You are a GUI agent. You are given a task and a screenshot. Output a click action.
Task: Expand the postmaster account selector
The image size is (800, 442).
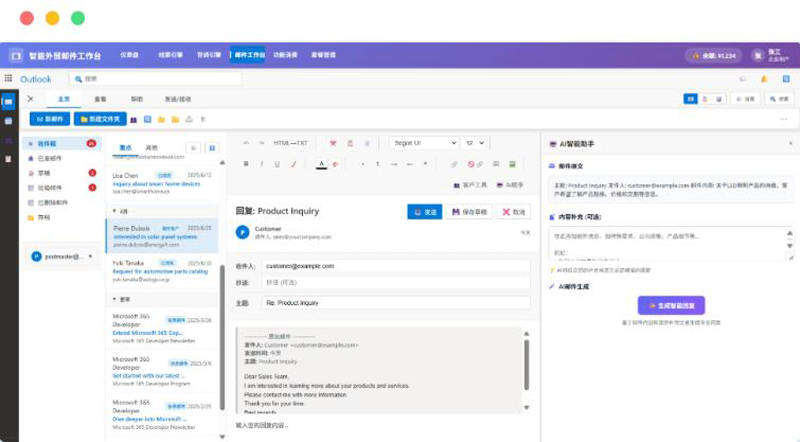point(62,256)
